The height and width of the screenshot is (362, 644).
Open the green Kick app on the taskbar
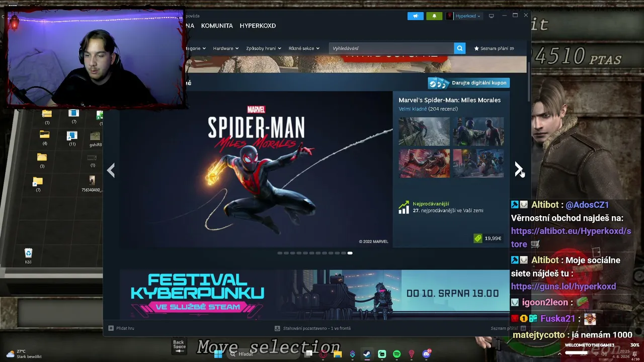[x=382, y=354]
